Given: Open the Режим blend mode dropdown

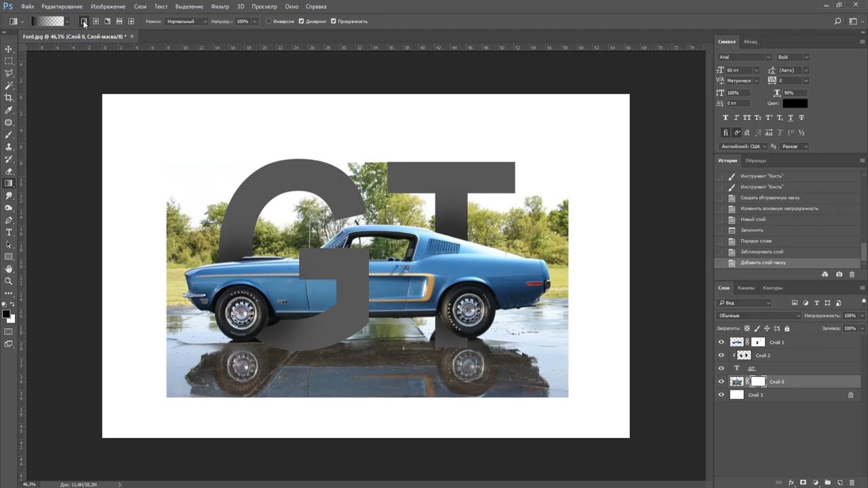Looking at the screenshot, I should (187, 22).
